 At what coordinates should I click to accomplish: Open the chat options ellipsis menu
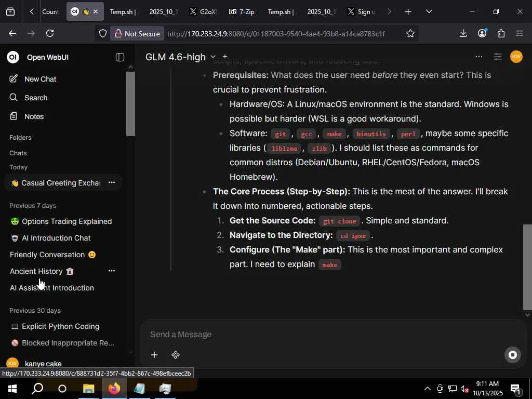tap(478, 57)
